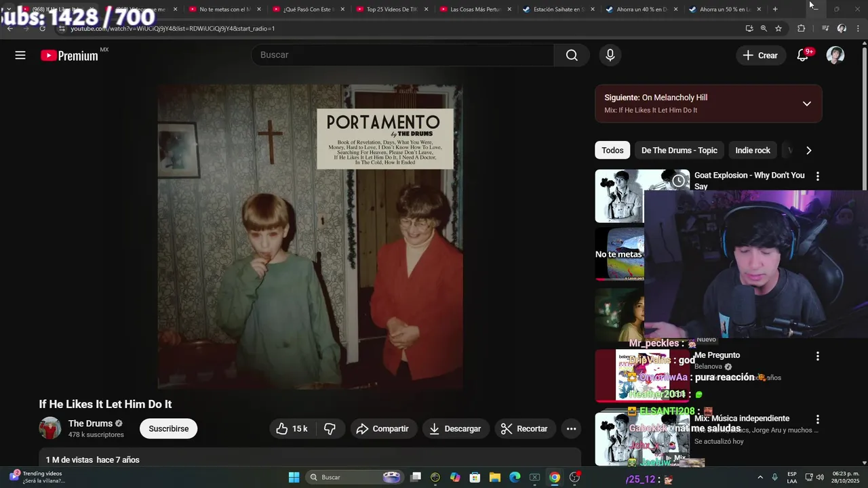Like the video with thumbs up

292,428
